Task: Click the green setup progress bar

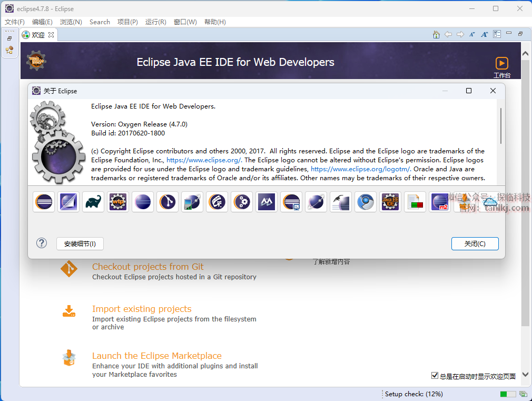Action: point(508,394)
